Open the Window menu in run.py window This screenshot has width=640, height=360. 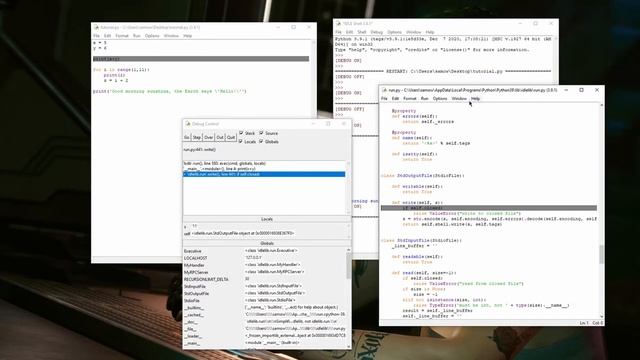point(459,98)
